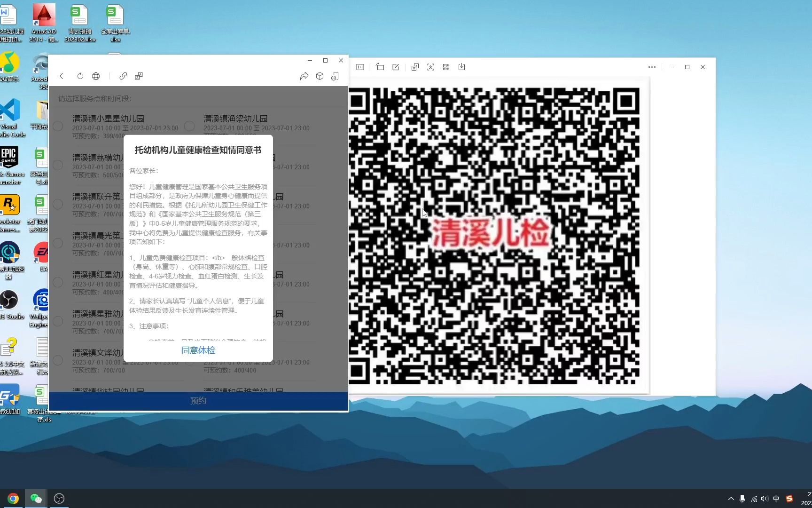
Task: Click the 清溪儿检 QR code image
Action: 493,235
